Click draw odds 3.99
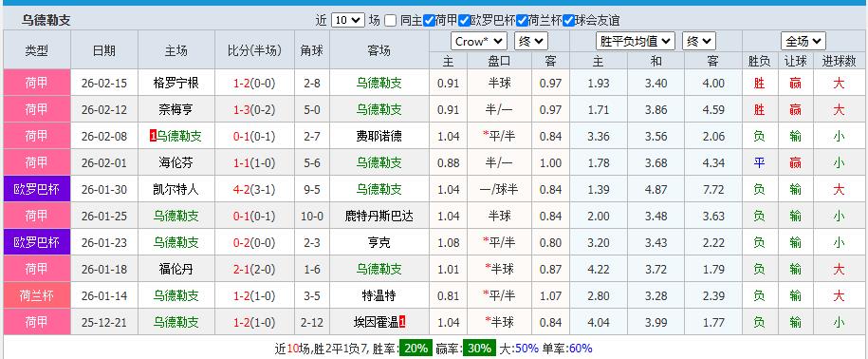Viewport: 868px width, 359px height. tap(656, 323)
